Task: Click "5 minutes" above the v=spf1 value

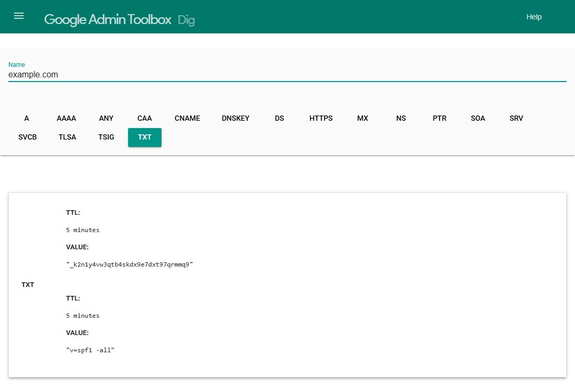Action: point(83,316)
